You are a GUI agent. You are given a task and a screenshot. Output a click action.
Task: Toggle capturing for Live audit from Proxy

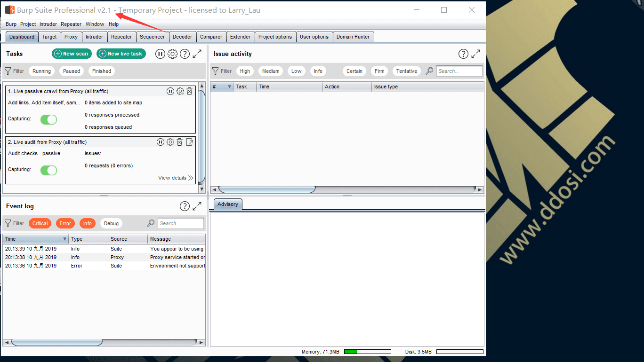click(48, 170)
